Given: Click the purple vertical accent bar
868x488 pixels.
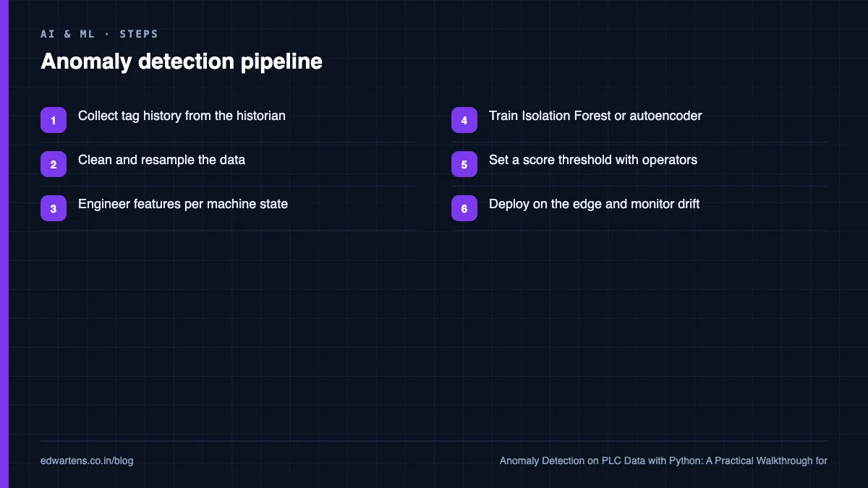Looking at the screenshot, I should pyautogui.click(x=4, y=244).
